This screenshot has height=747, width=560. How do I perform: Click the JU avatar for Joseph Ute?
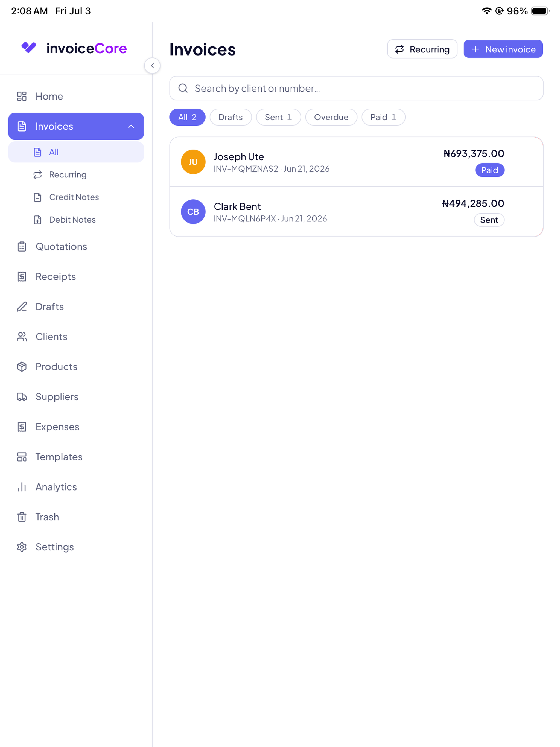pos(193,162)
